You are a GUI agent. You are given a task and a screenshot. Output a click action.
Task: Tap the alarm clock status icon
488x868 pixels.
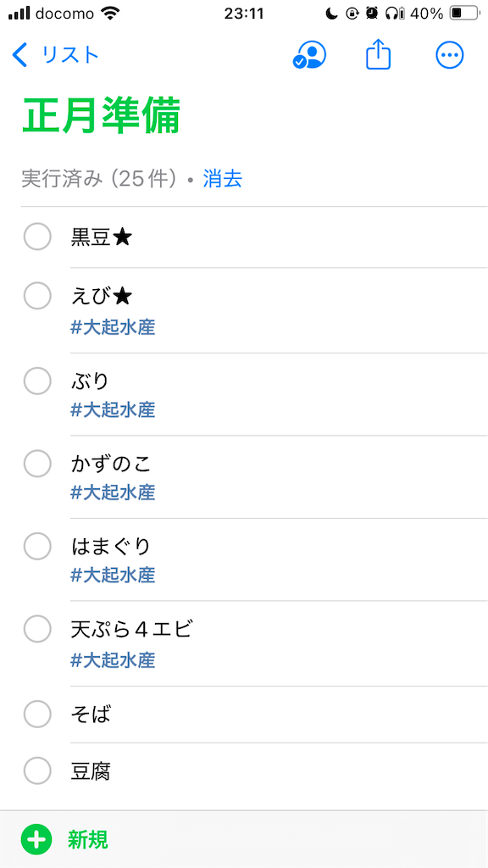372,14
